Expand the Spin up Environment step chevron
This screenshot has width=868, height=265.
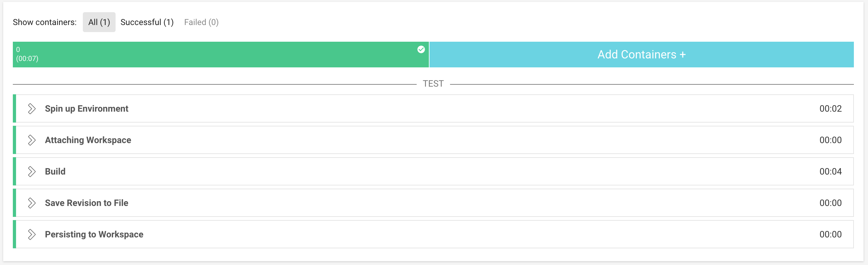pyautogui.click(x=32, y=108)
